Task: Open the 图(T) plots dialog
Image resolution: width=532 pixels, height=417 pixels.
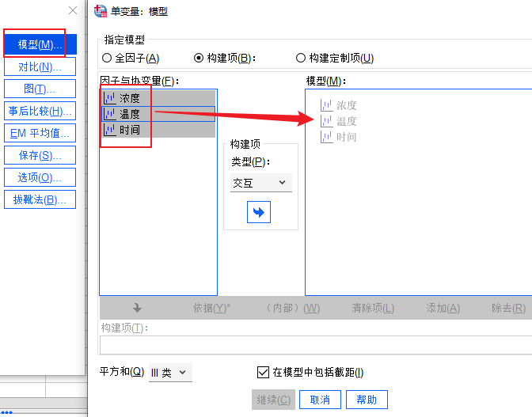Action: pos(40,89)
